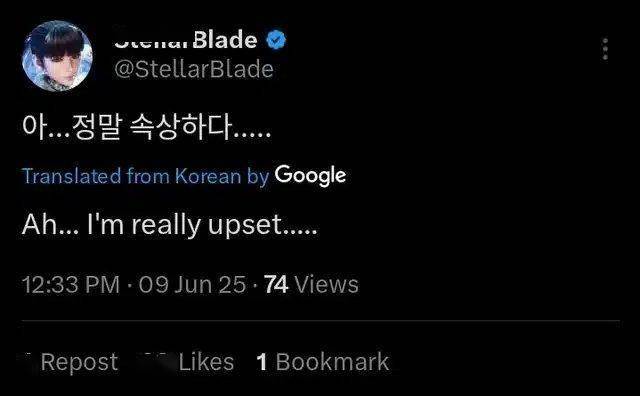
Task: Open the 1 Bookmark stat
Action: (323, 362)
